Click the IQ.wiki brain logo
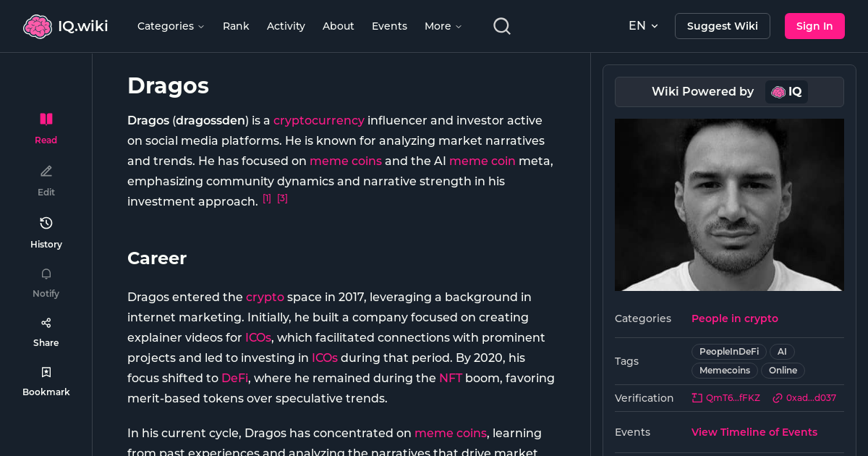868x456 pixels. point(38,25)
